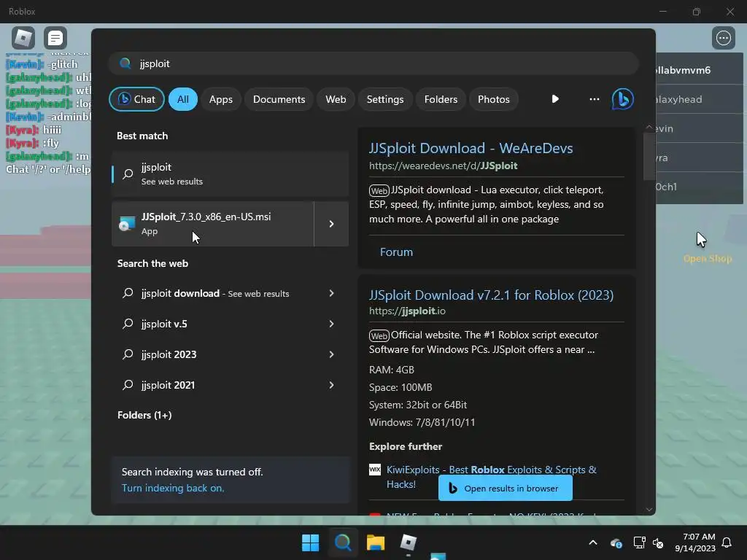The height and width of the screenshot is (560, 747).
Task: Click Open results in browser button
Action: pos(506,488)
